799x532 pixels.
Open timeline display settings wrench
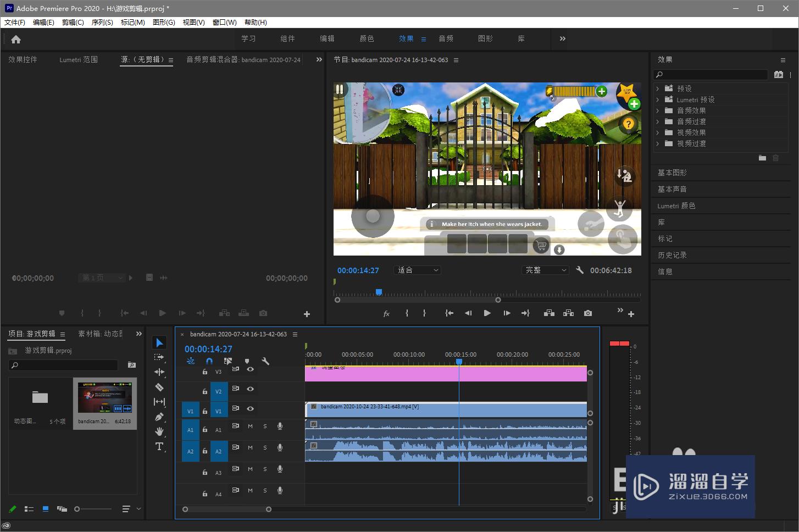[265, 361]
